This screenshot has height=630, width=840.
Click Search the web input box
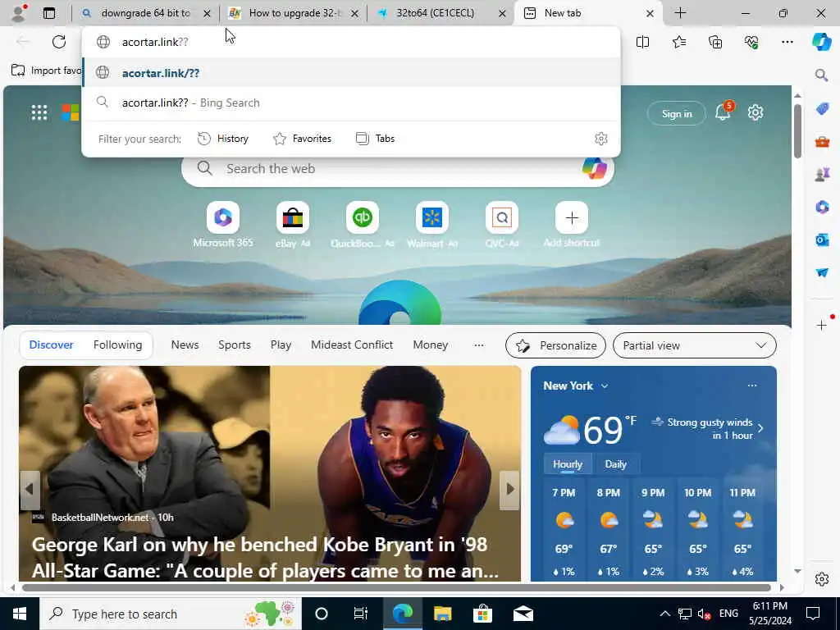398,168
